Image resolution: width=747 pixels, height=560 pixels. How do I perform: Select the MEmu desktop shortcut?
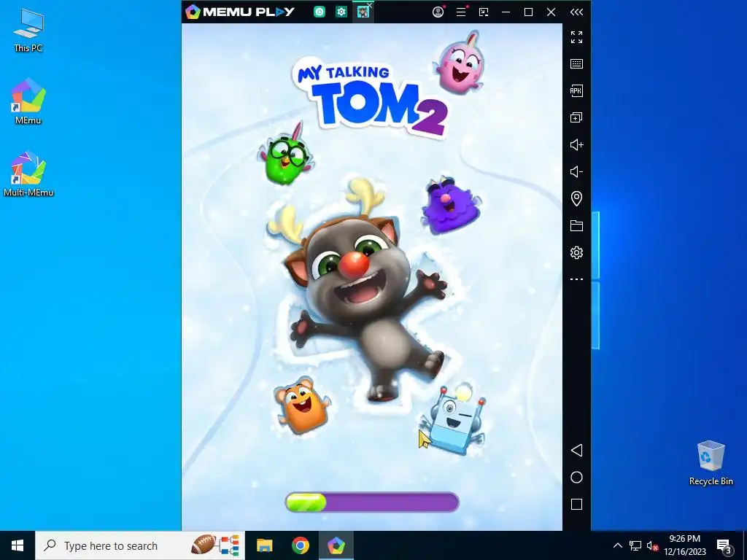pyautogui.click(x=28, y=101)
